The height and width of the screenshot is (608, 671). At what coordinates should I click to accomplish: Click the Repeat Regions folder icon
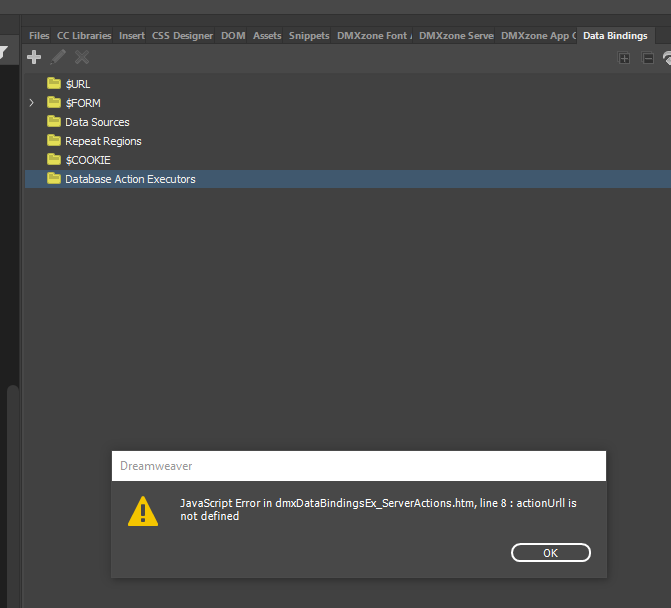tap(54, 140)
